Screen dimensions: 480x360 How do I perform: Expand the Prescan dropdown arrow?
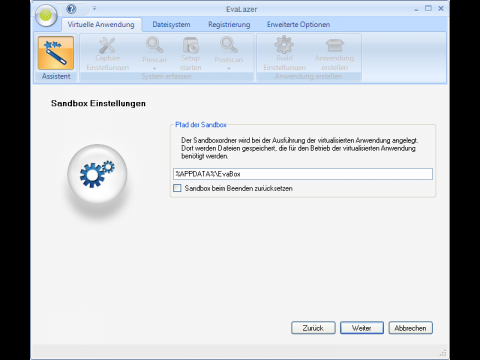pyautogui.click(x=154, y=68)
